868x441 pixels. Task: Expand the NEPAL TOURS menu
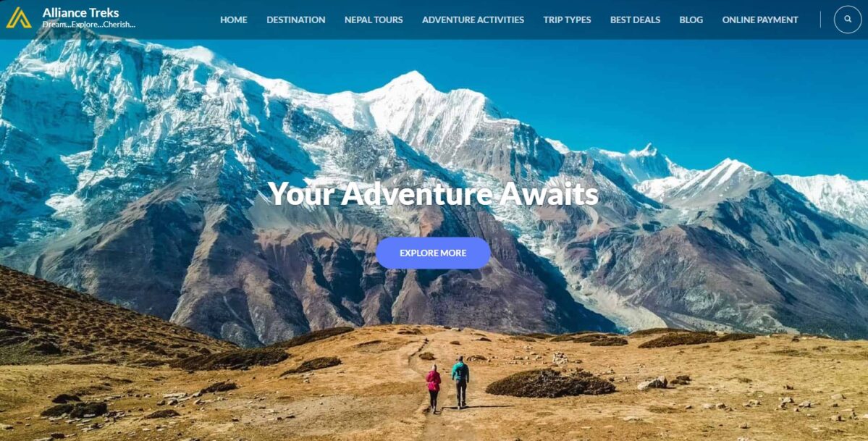374,20
